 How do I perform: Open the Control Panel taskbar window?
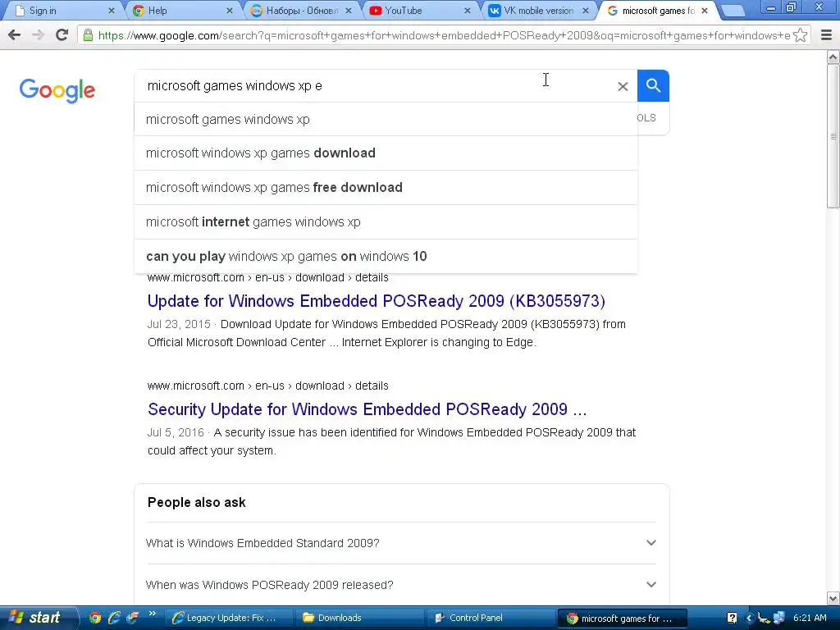490,619
